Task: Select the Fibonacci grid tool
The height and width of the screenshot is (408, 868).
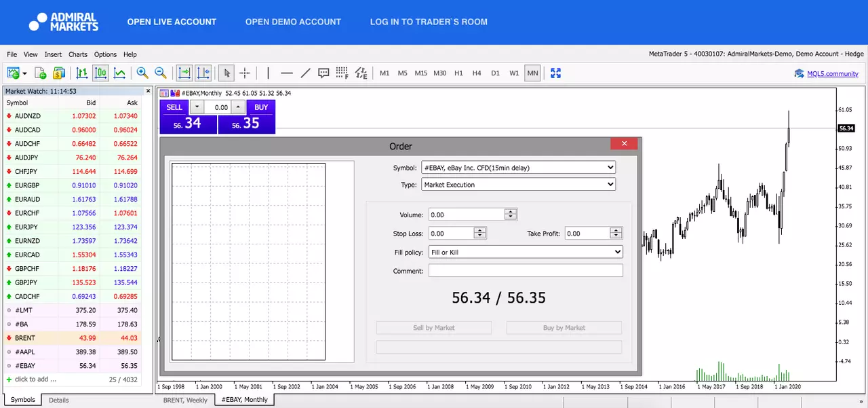Action: coord(342,73)
